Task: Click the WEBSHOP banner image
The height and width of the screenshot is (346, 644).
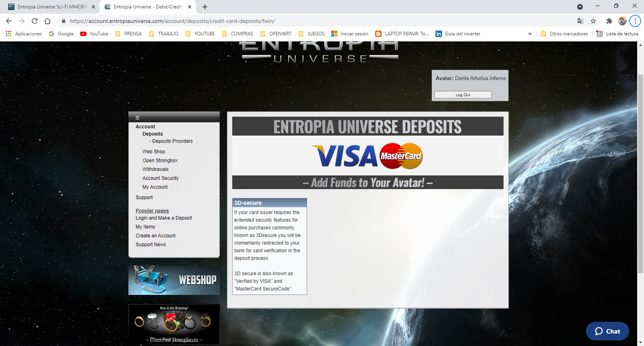Action: click(174, 280)
